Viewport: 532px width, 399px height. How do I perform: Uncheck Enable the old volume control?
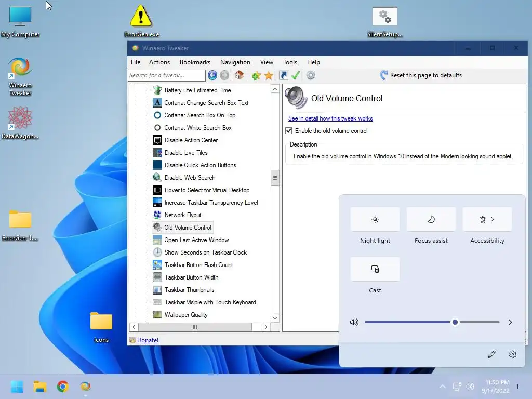(289, 131)
